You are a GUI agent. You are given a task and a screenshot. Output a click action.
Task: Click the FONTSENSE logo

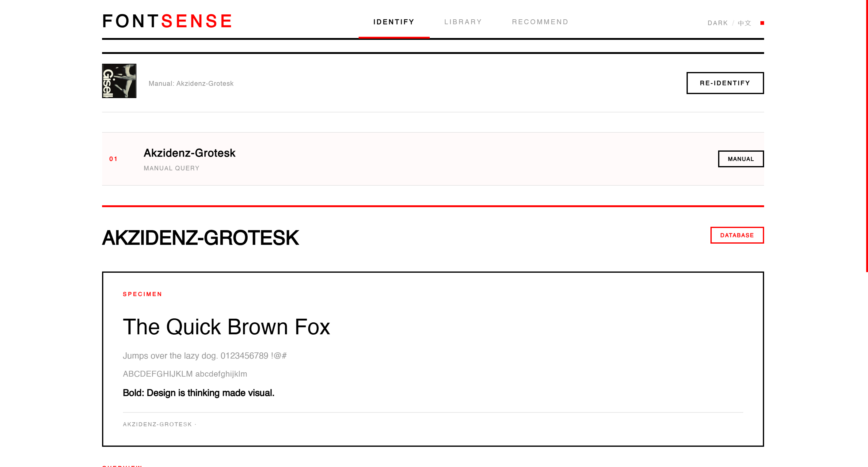(167, 21)
